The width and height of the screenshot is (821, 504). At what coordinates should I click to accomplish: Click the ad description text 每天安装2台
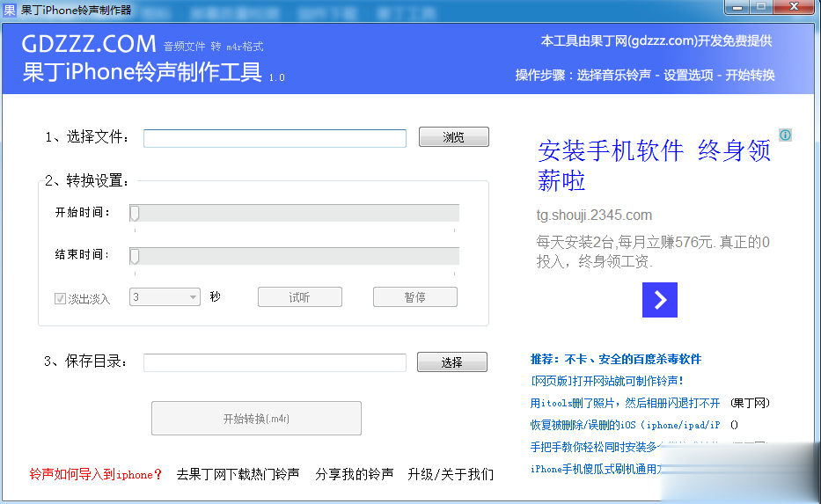pyautogui.click(x=653, y=252)
